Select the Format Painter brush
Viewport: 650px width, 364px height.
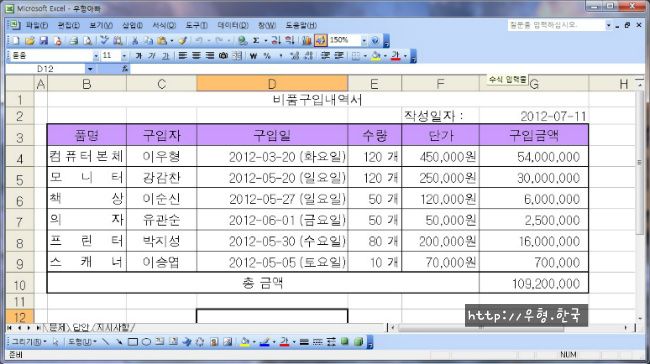(x=182, y=41)
